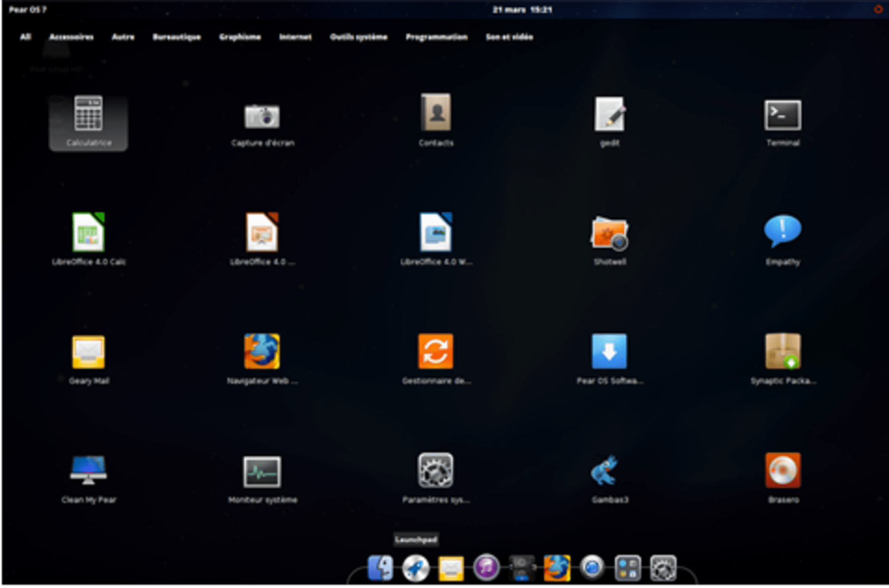Show Outils système category
Image resolution: width=889 pixels, height=588 pixels.
pyautogui.click(x=359, y=37)
